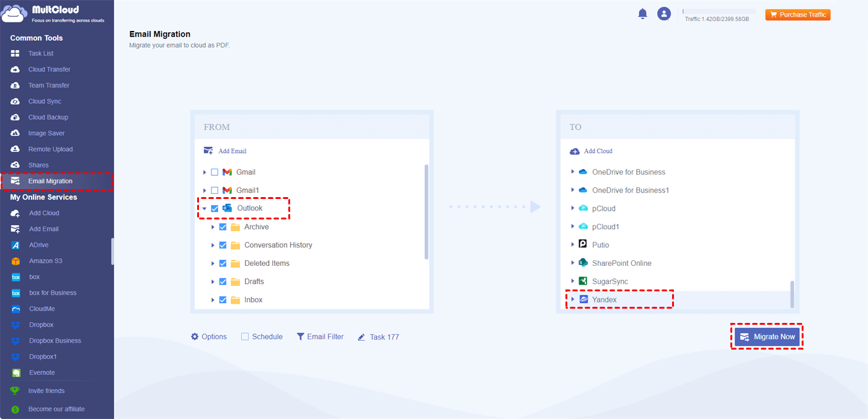Expand the Archive folder arrow
Screen dimensions: 868x419
coord(213,227)
